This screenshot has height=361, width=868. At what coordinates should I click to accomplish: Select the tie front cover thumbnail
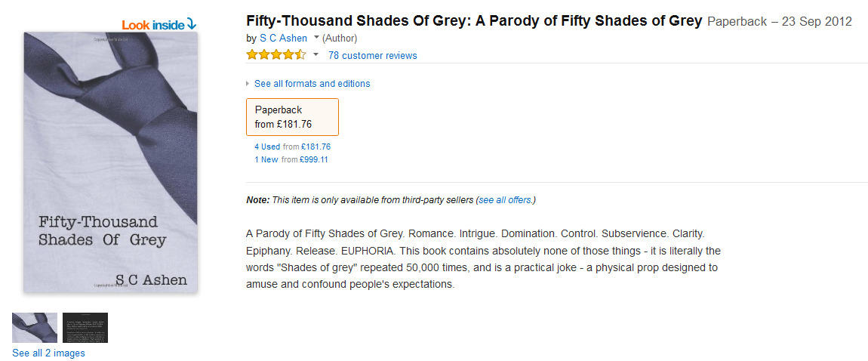(35, 328)
